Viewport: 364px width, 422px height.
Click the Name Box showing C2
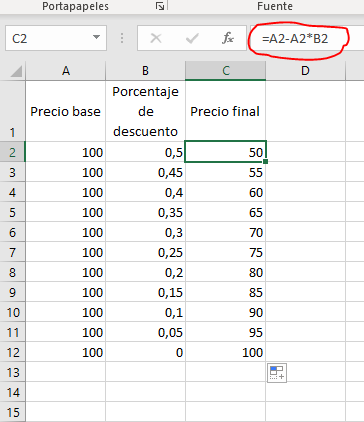point(56,38)
